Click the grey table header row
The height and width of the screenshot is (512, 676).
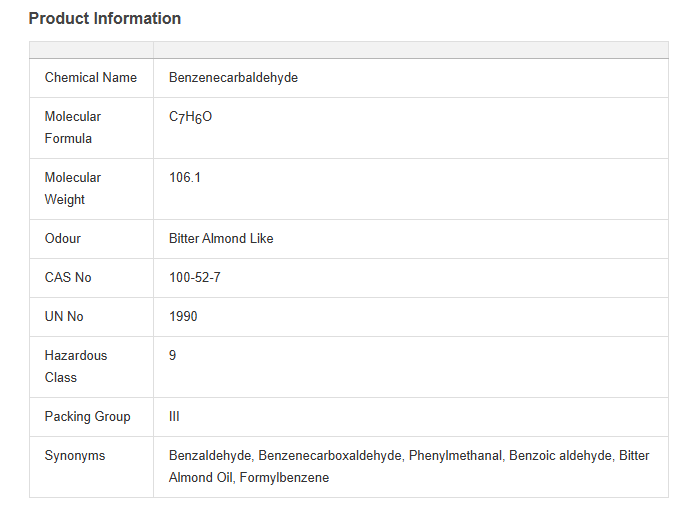point(348,50)
